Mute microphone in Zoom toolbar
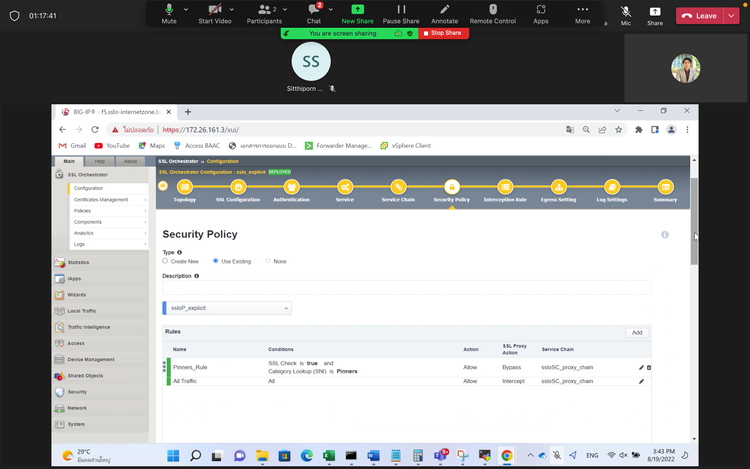750x469 pixels. [168, 13]
